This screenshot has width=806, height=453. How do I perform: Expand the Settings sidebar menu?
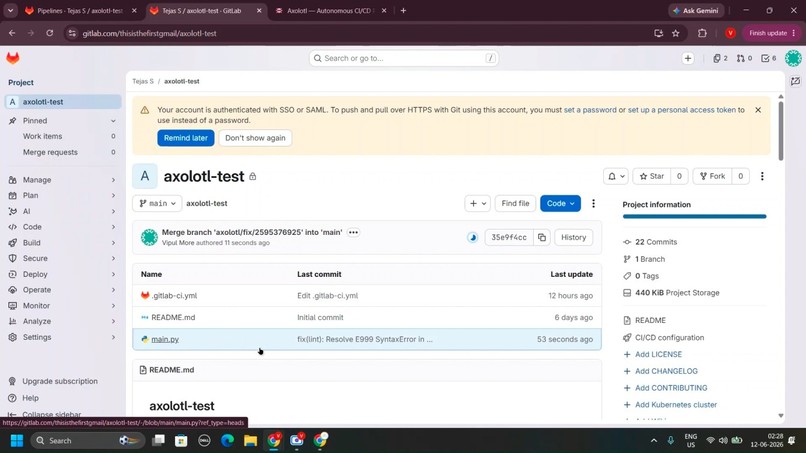pyautogui.click(x=63, y=337)
